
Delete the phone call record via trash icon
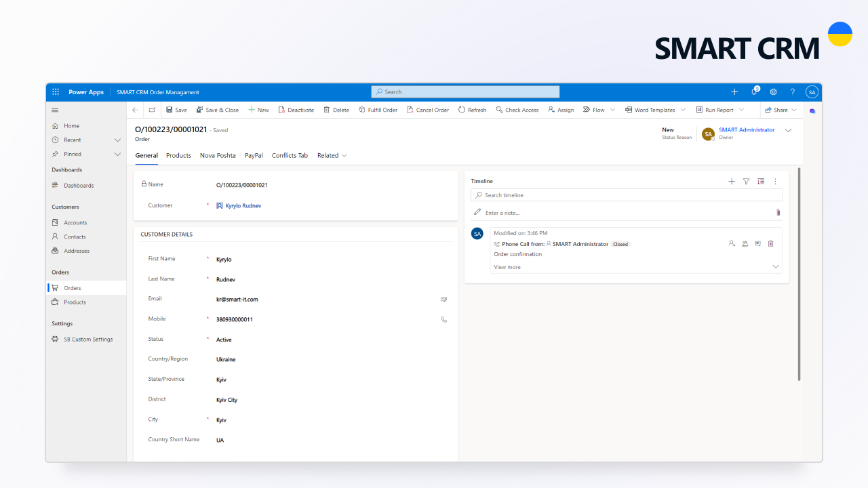point(770,243)
